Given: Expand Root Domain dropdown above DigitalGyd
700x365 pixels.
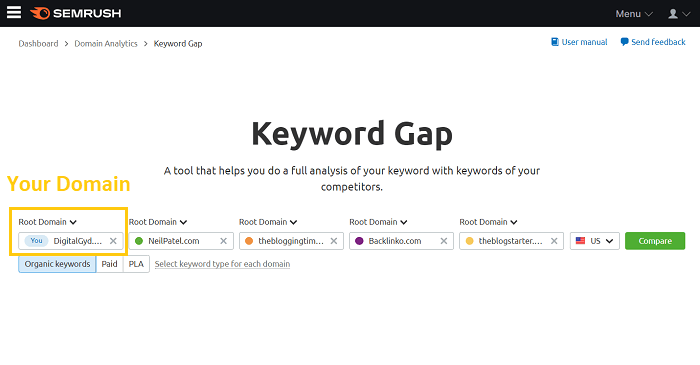Looking at the screenshot, I should pyautogui.click(x=48, y=222).
